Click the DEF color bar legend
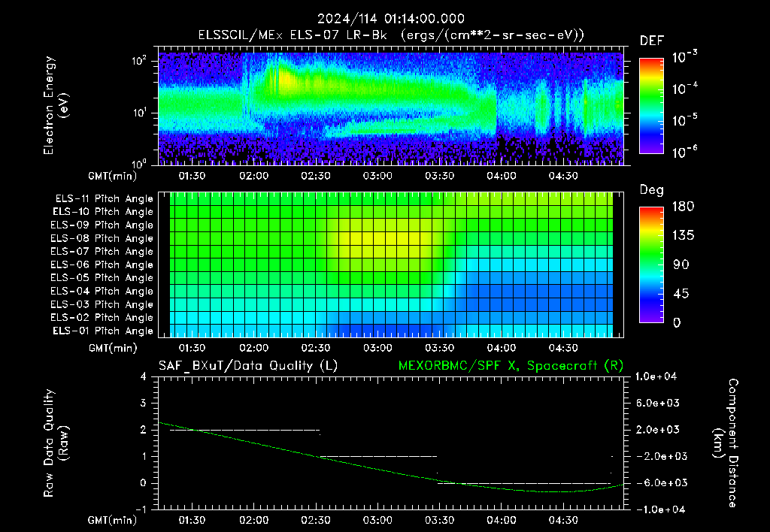 651,106
